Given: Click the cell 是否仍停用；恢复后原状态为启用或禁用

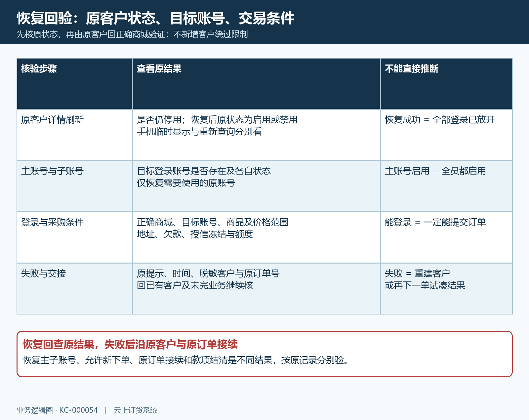Looking at the screenshot, I should (217, 120).
